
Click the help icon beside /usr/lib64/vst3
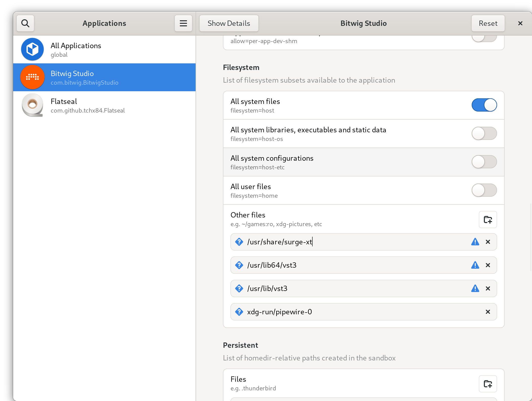239,265
